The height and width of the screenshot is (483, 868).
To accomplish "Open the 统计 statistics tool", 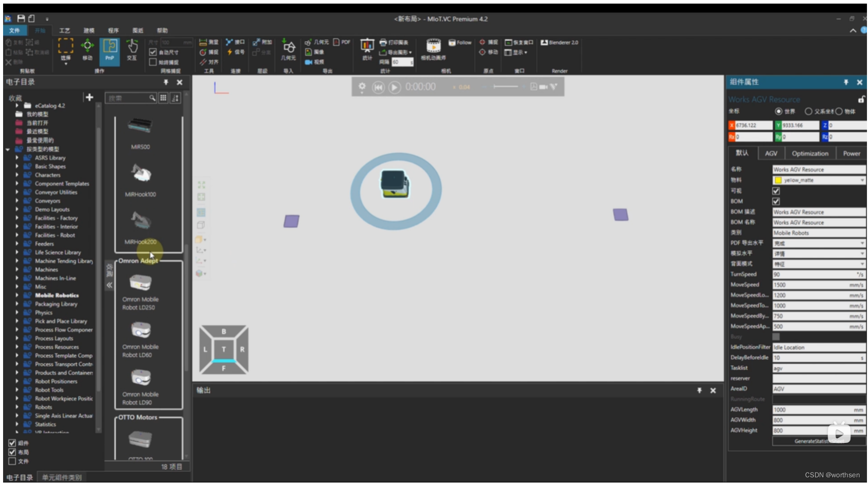I will pos(367,49).
